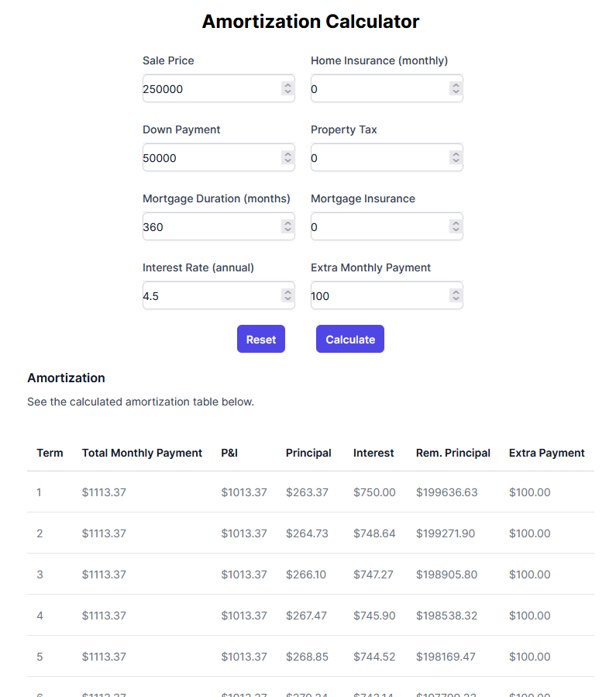Viewport: 616px width, 697px height.
Task: Click the Property Tax stepper arrows
Action: click(456, 157)
